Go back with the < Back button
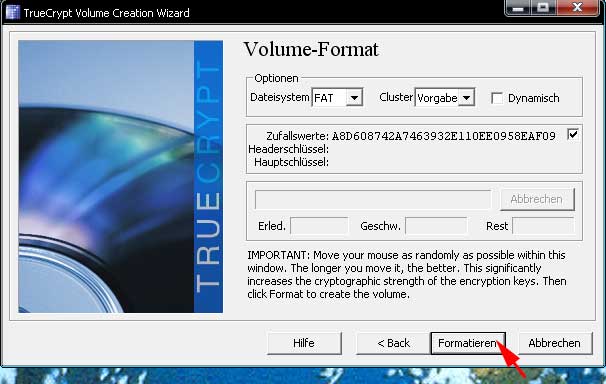The image size is (606, 384). [393, 343]
